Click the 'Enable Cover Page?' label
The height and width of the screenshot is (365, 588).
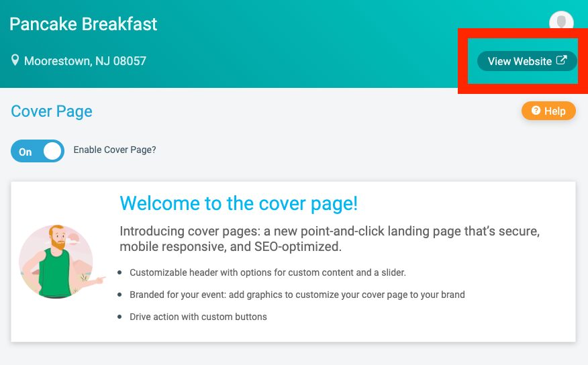115,150
